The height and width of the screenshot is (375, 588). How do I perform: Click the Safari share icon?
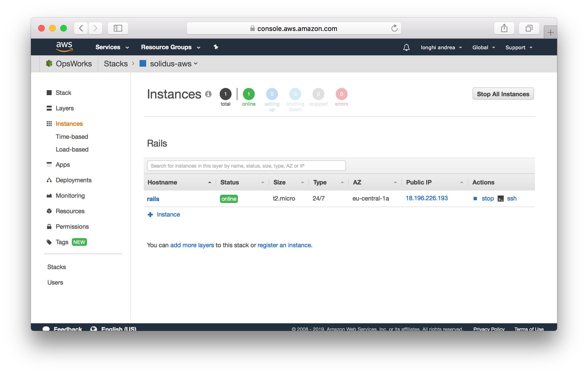pos(504,28)
